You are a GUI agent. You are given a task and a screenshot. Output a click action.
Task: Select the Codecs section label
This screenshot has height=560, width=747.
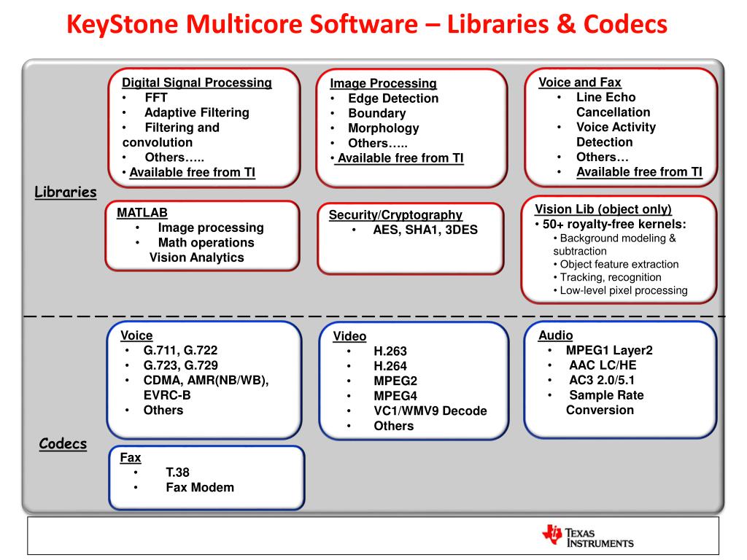pyautogui.click(x=63, y=444)
